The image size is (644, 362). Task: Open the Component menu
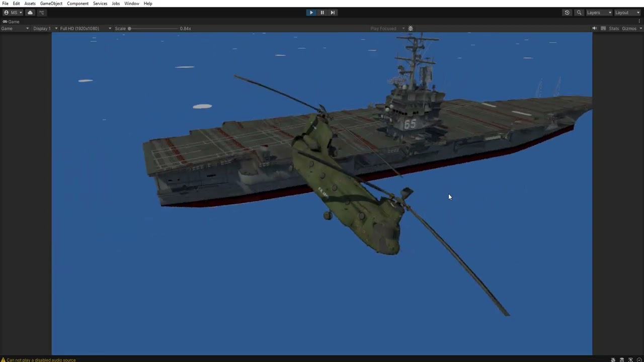tap(77, 4)
